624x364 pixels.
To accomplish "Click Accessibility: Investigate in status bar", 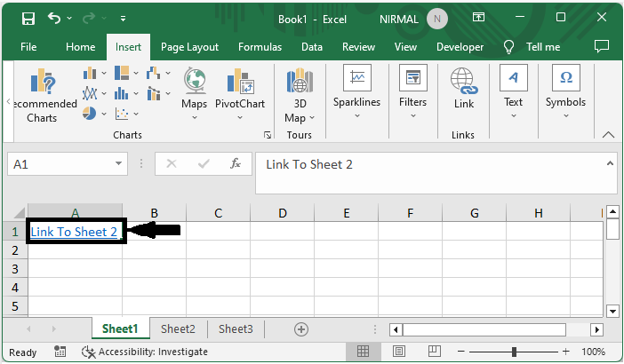I will pos(144,352).
